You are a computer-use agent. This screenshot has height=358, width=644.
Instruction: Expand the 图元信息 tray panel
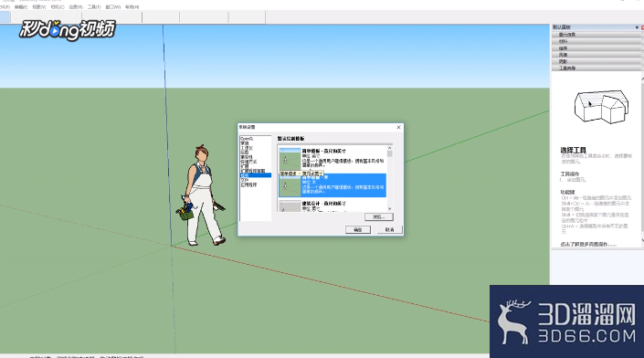pos(596,35)
